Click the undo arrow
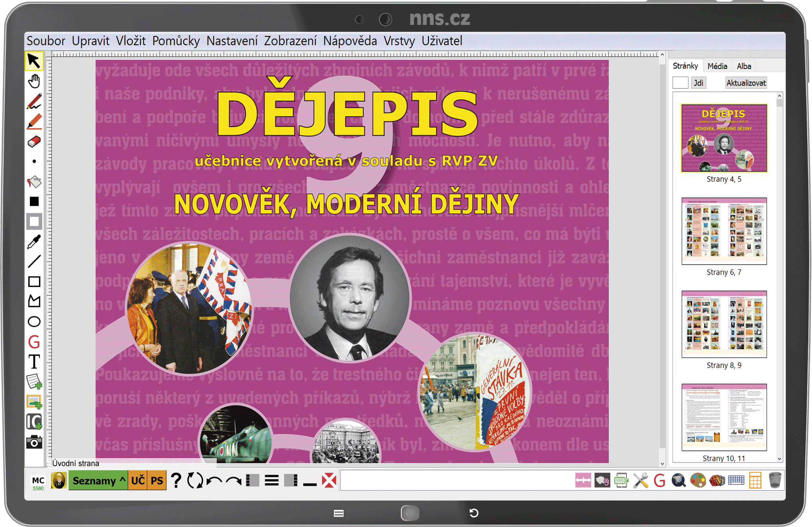This screenshot has width=812, height=527. (215, 481)
